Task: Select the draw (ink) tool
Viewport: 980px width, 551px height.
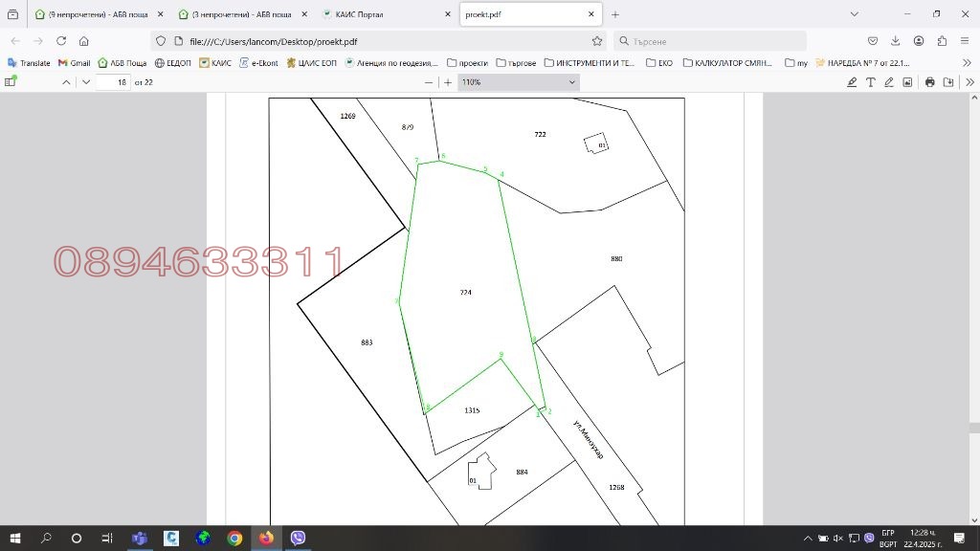Action: tap(889, 82)
